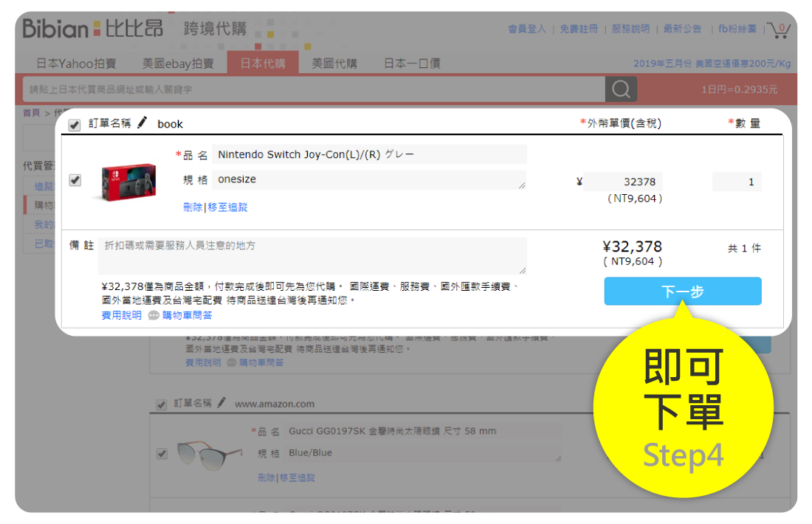Open the shopping cart icon in header
This screenshot has height=524, width=812.
point(778,30)
